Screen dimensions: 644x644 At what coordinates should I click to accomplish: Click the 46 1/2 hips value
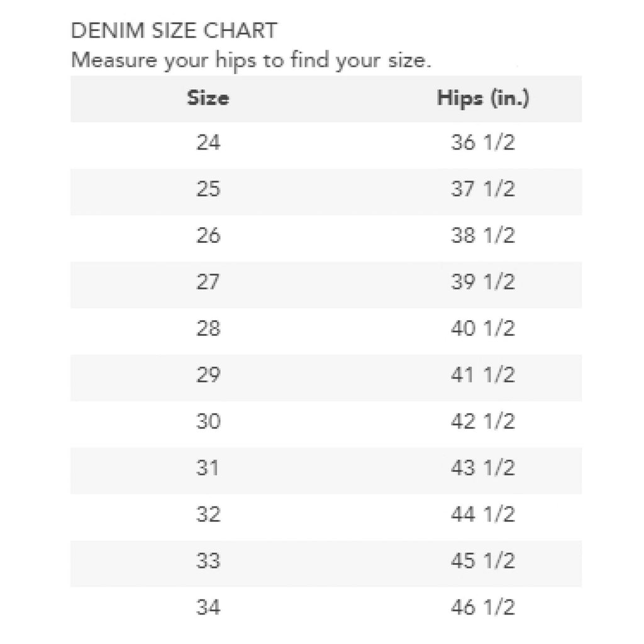pyautogui.click(x=482, y=608)
